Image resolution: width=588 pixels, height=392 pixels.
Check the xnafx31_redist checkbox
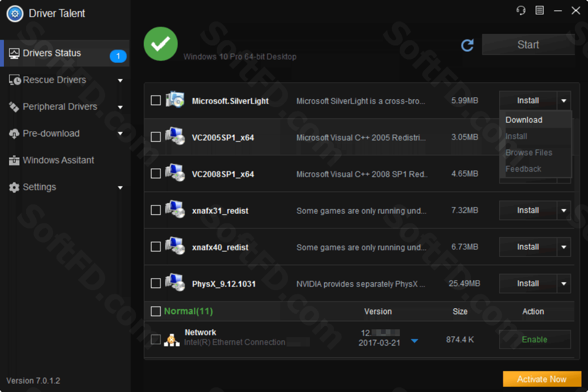point(156,210)
